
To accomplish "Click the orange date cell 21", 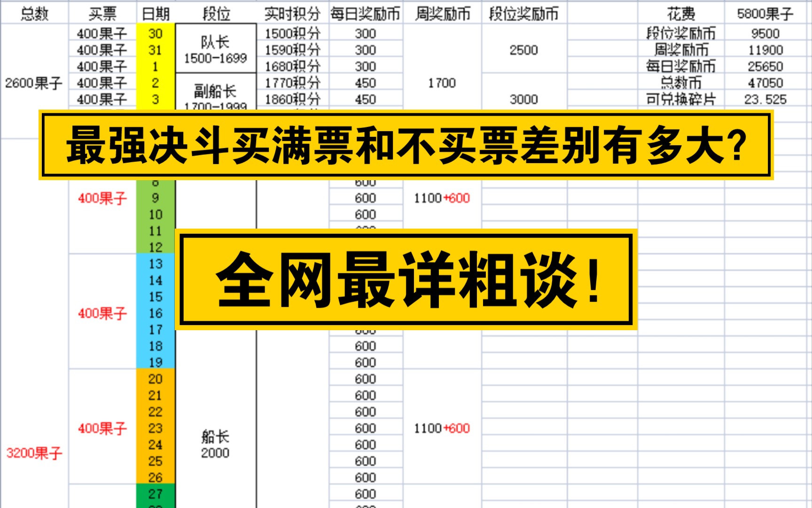I will (156, 396).
